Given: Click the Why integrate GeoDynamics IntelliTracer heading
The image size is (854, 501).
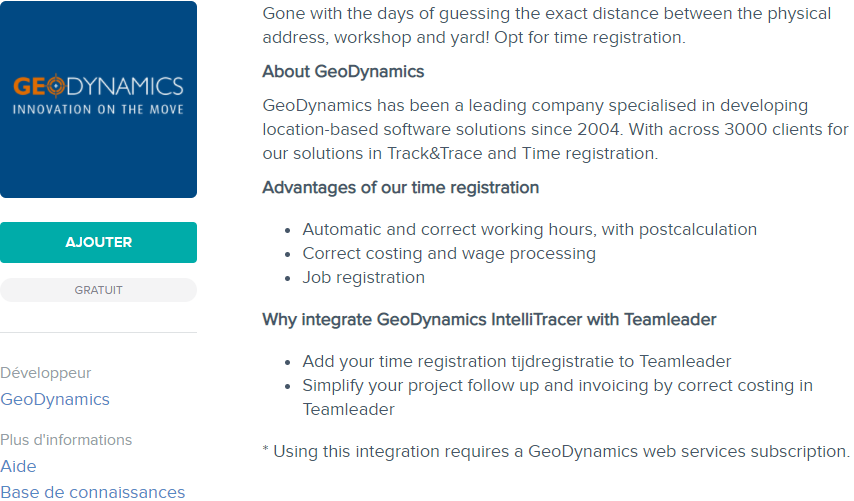Looking at the screenshot, I should tap(489, 320).
